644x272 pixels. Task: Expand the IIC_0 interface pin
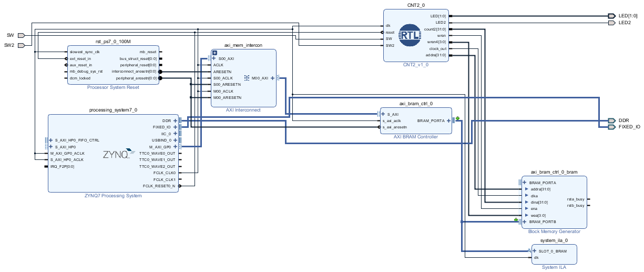click(x=176, y=134)
